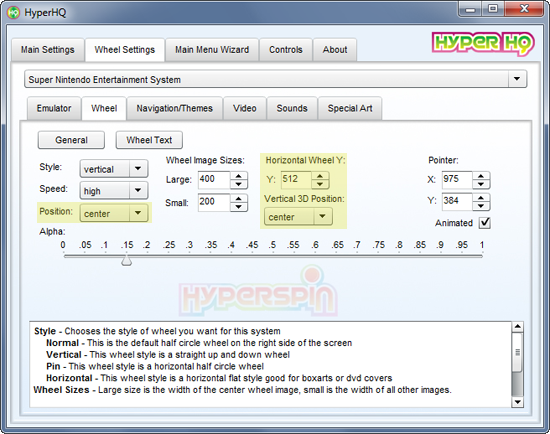Click the Small size field showing 200
Viewport: 550px width, 434px height.
coord(214,202)
